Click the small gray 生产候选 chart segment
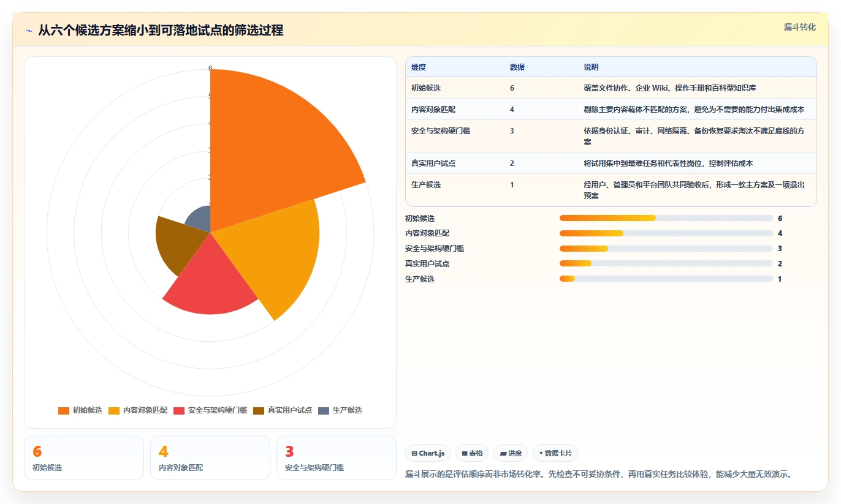 point(201,220)
